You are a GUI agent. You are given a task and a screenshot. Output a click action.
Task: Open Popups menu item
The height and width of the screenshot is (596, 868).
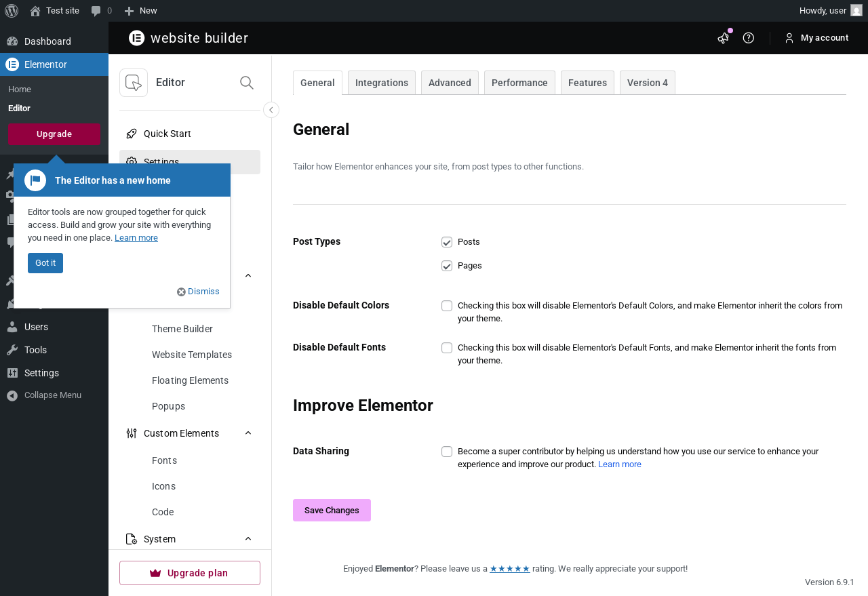pyautogui.click(x=169, y=406)
